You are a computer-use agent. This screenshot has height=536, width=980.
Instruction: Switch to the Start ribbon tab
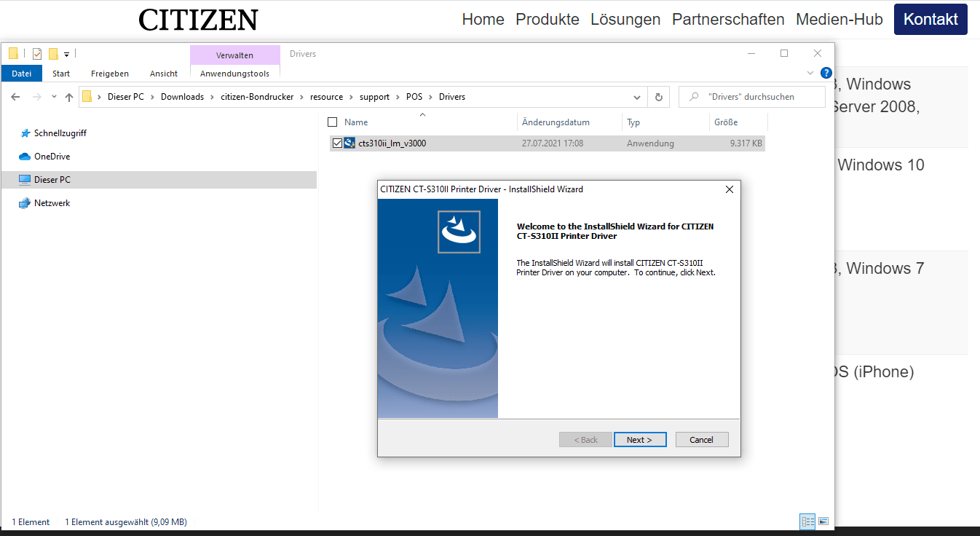coord(61,74)
